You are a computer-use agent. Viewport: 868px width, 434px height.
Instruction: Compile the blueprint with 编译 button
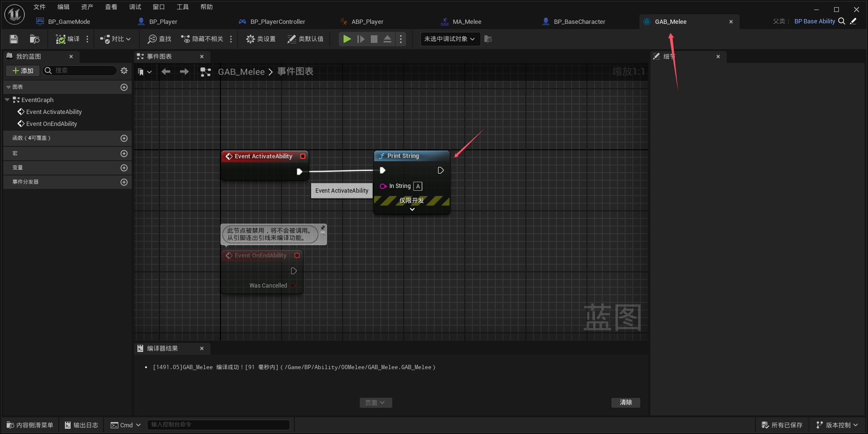click(x=68, y=39)
